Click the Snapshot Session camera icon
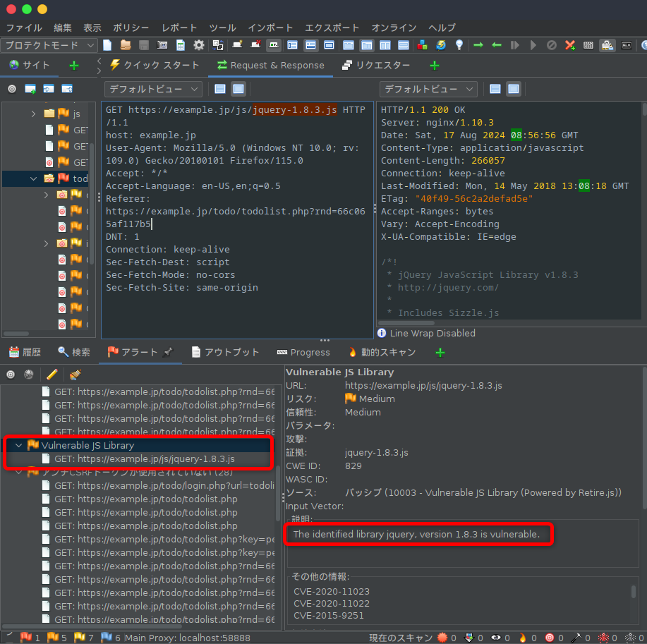 coord(162,45)
